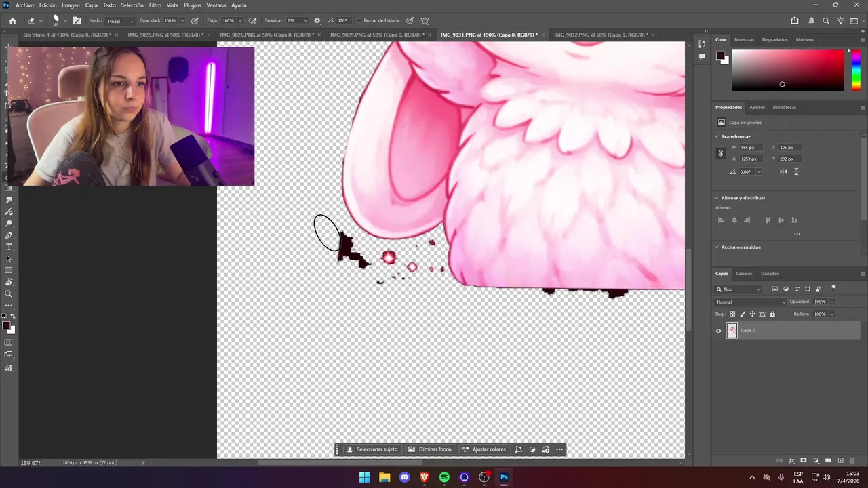Select the Dodge tool
The width and height of the screenshot is (868, 488).
tap(9, 224)
